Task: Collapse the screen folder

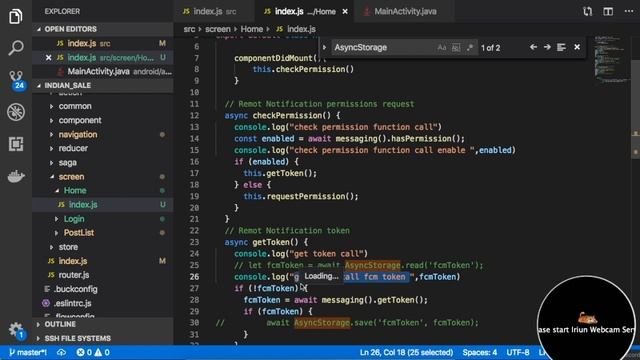Action: click(51, 177)
